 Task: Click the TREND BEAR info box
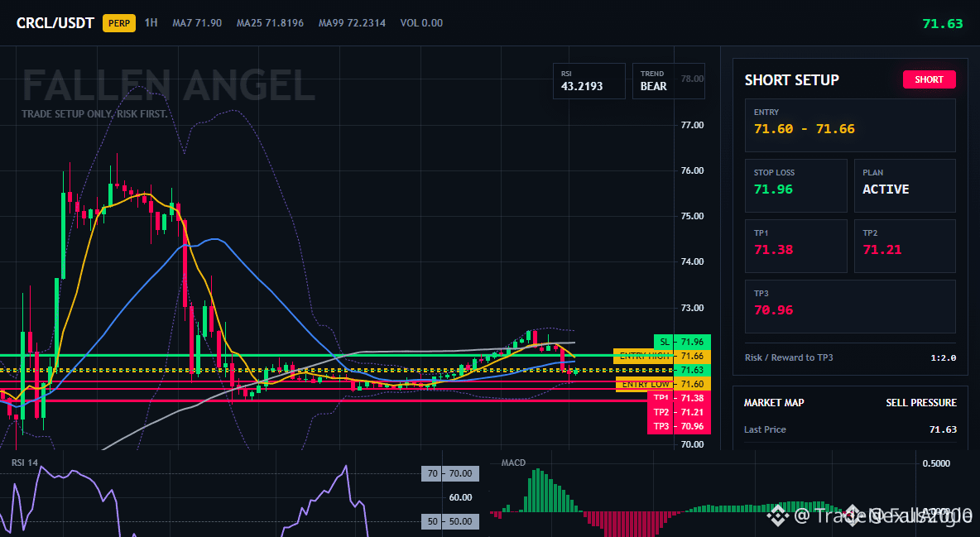pyautogui.click(x=668, y=81)
